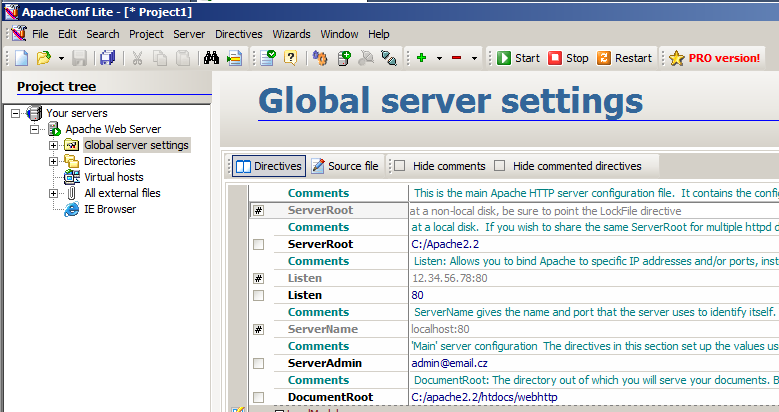The height and width of the screenshot is (412, 779).
Task: Click the grayed disconnect plug icon
Action: tap(366, 58)
